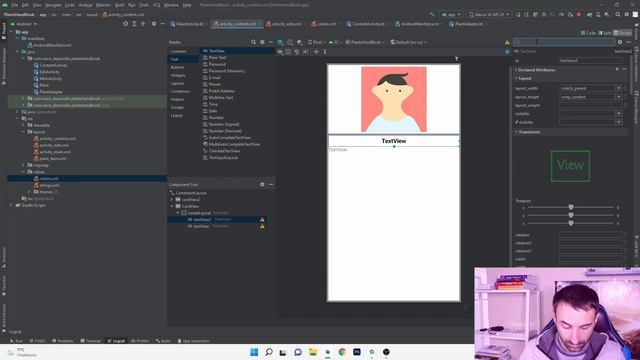Viewport: 640px width, 360px height.
Task: Switch to Code view mode
Action: 588,33
